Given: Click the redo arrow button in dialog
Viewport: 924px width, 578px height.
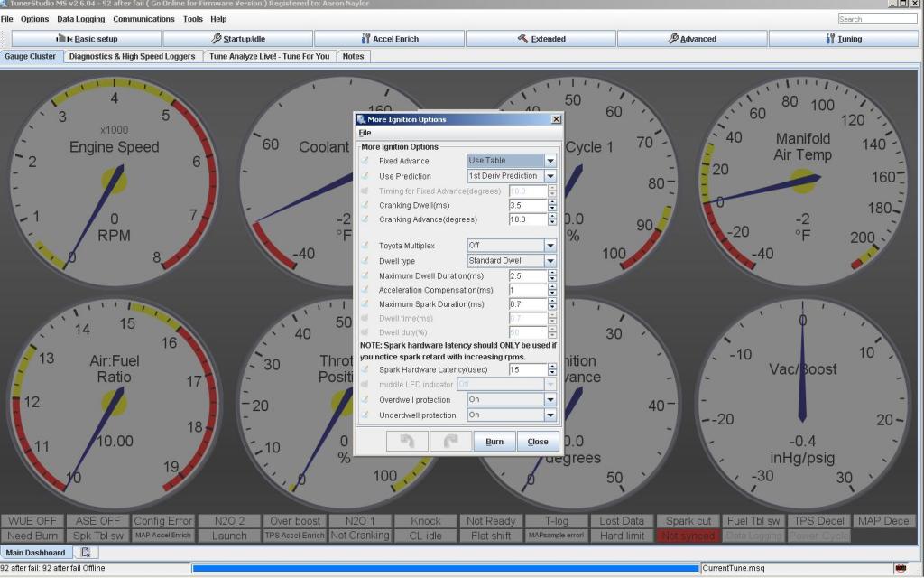Looking at the screenshot, I should tap(449, 441).
